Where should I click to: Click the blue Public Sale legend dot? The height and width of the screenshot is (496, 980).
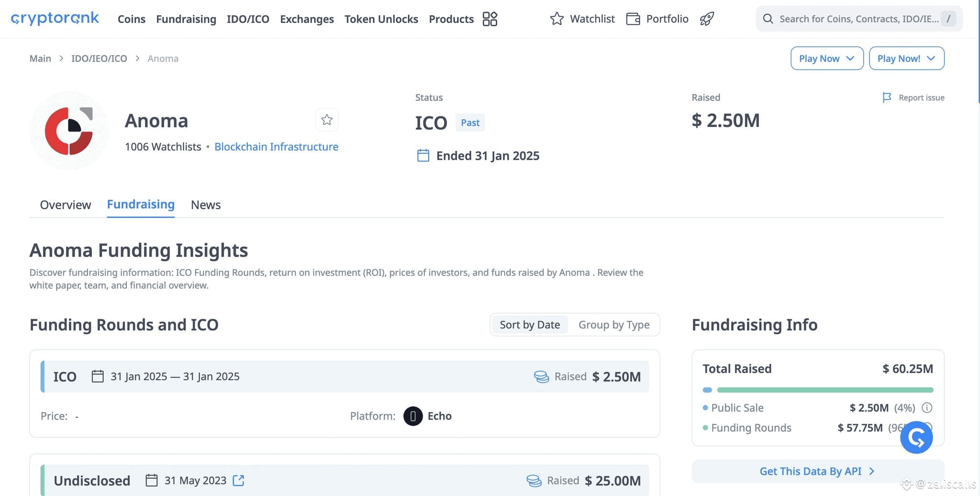(x=705, y=408)
